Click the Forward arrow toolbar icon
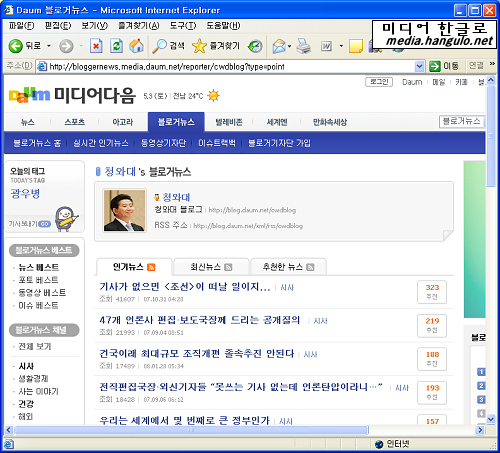Viewport: 500px width, 453px height. point(66,46)
